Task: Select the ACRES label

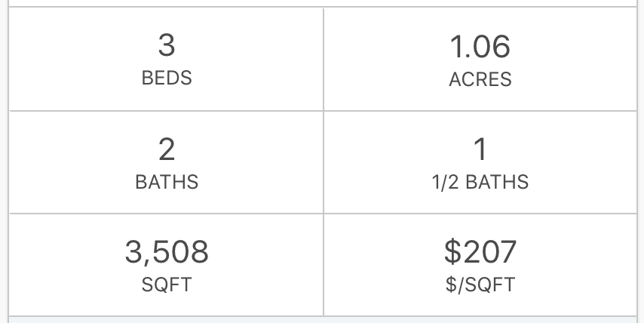Action: tap(480, 79)
